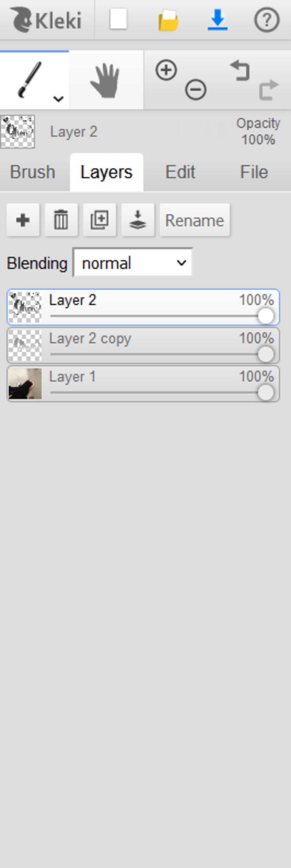Switch to the Edit tab
Screen dimensions: 291x868
180,172
